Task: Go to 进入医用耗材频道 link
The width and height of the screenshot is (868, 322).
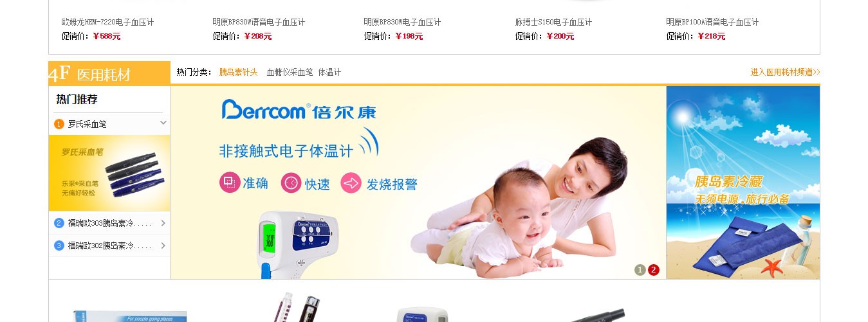Action: click(785, 73)
